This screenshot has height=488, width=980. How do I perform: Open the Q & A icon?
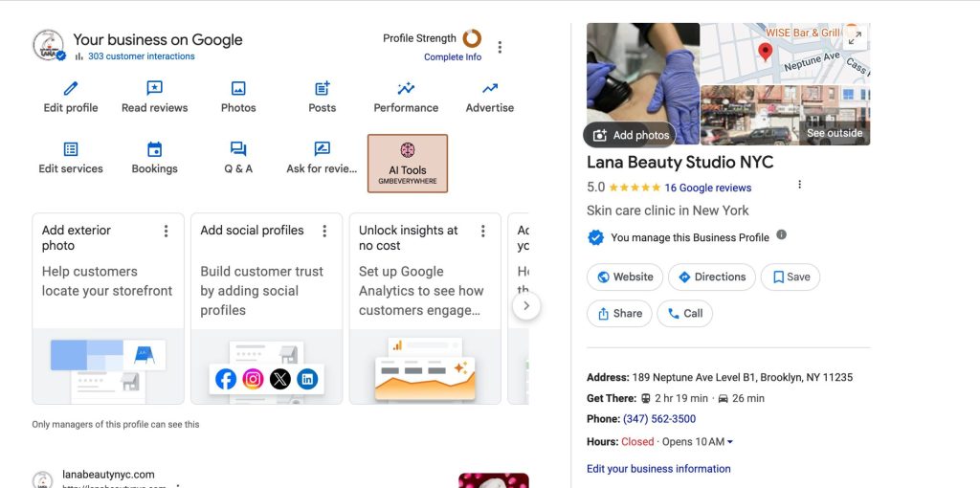(238, 149)
